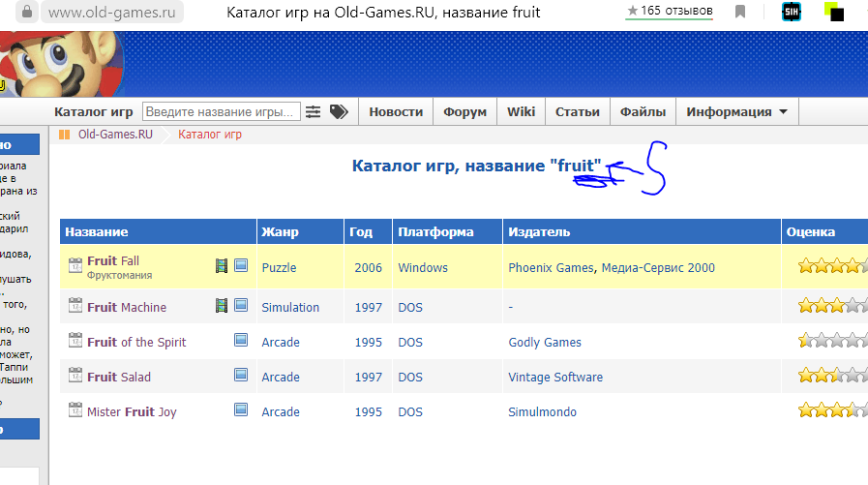The image size is (868, 485).
Task: Open the Wiki menu item
Action: [521, 112]
